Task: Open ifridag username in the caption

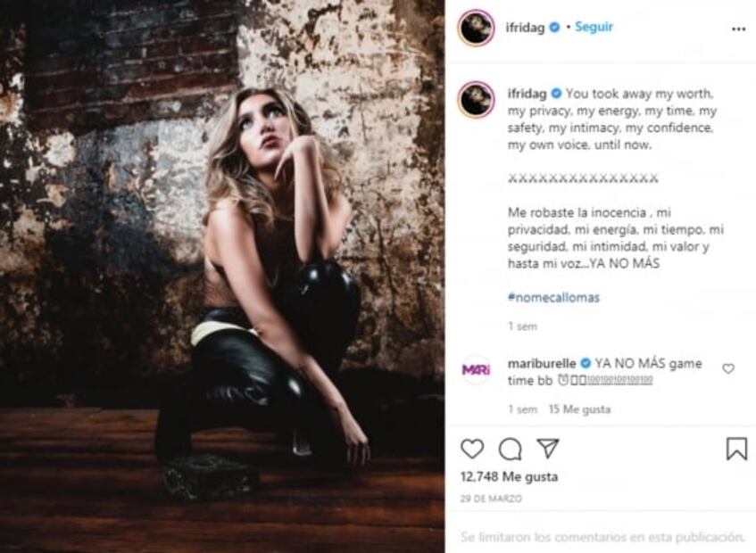Action: [x=526, y=94]
